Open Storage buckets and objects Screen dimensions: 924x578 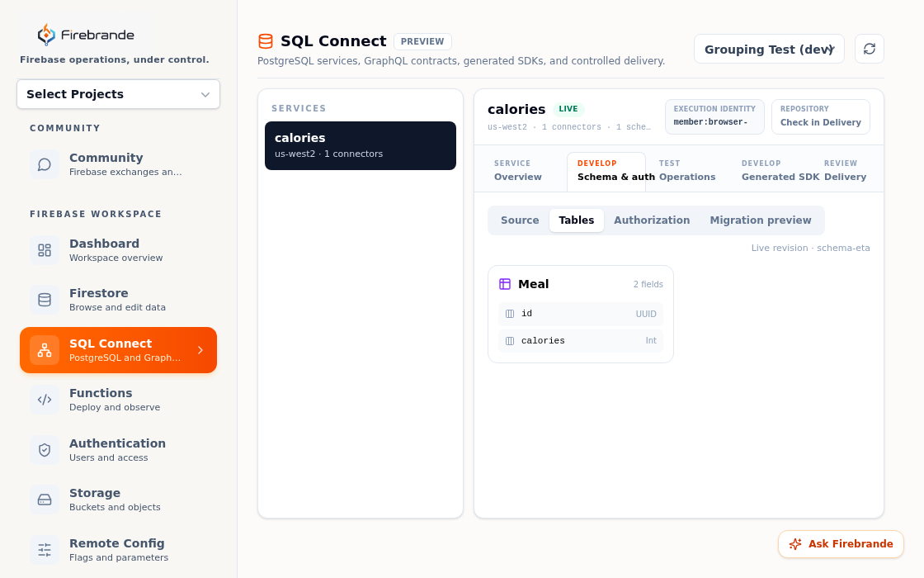point(119,500)
